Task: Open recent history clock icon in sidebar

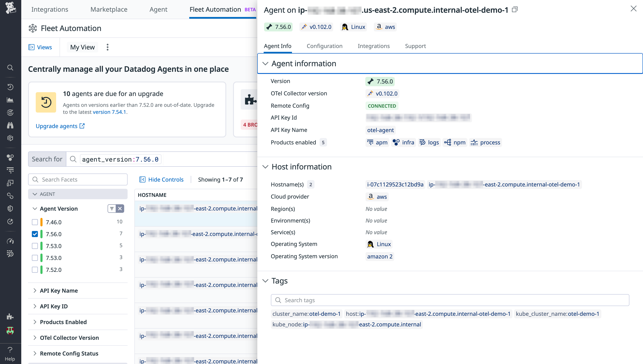Action: 10,87
